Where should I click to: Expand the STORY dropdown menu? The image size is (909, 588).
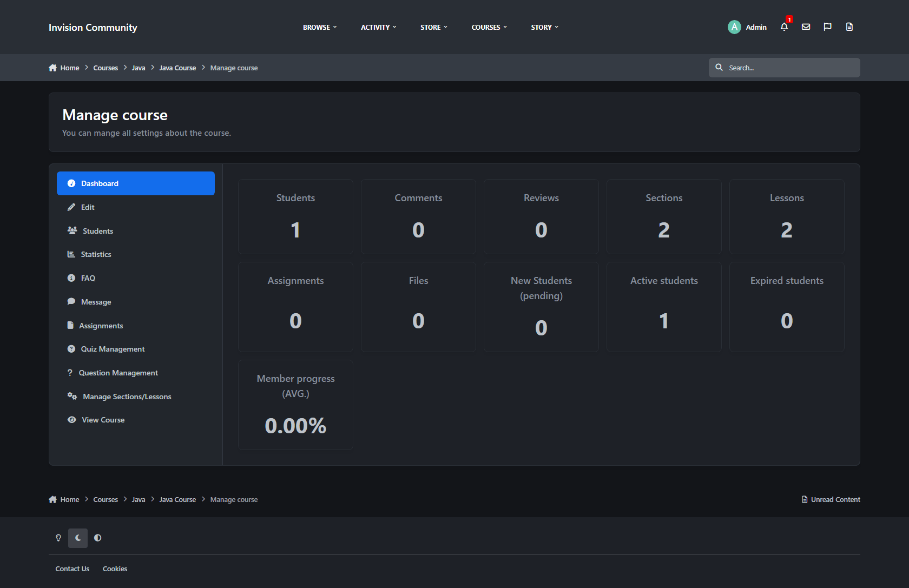click(545, 27)
